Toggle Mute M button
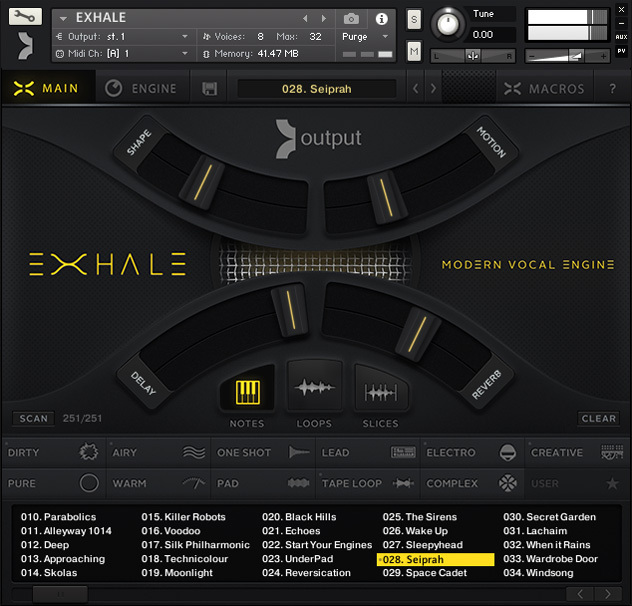 [x=414, y=51]
